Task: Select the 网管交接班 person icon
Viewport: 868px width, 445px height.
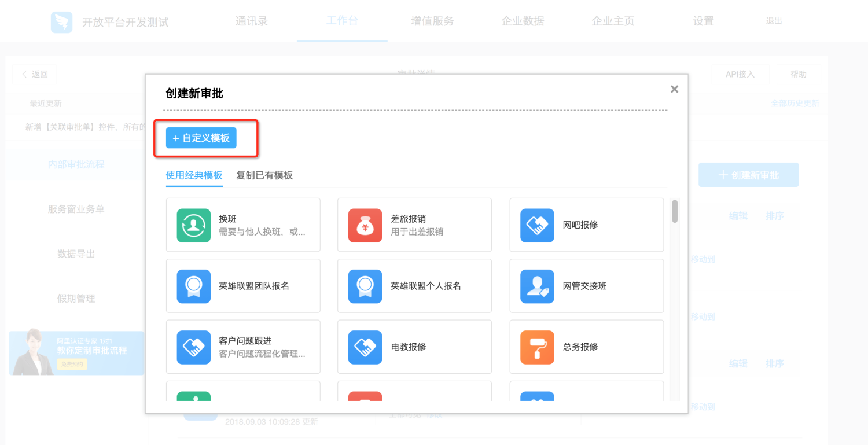Action: coord(537,286)
